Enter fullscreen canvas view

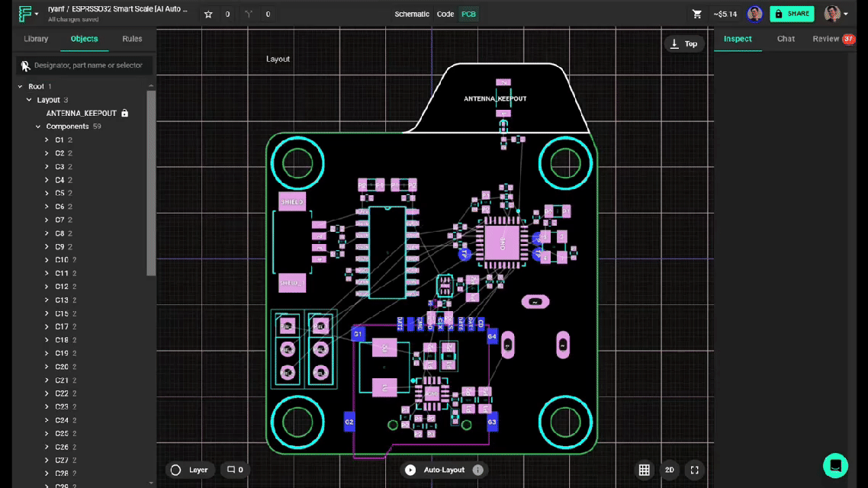(x=694, y=470)
